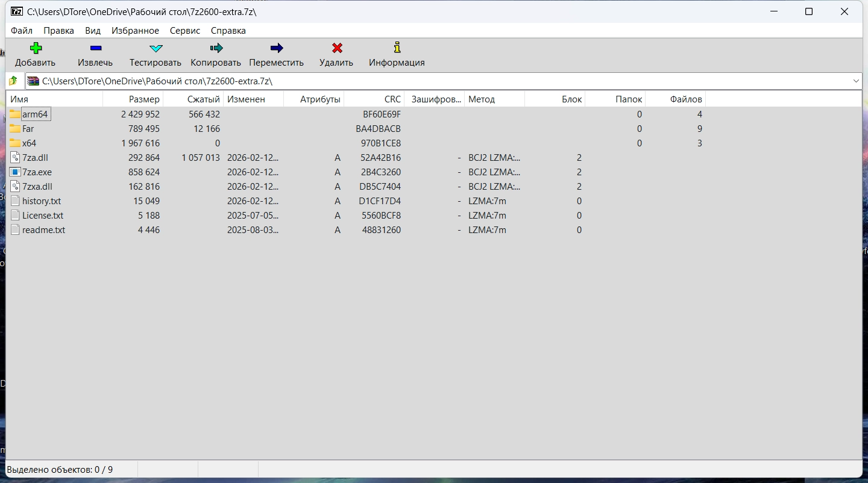
Task: Click the arm64 folder name
Action: (x=35, y=114)
